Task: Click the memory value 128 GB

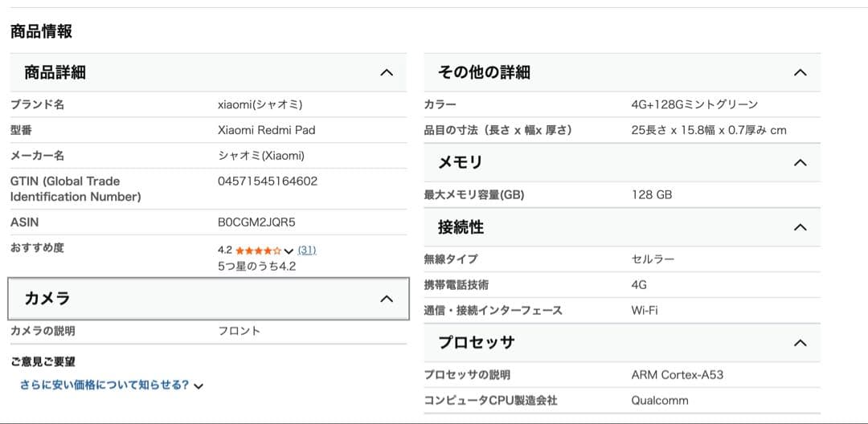Action: (652, 194)
